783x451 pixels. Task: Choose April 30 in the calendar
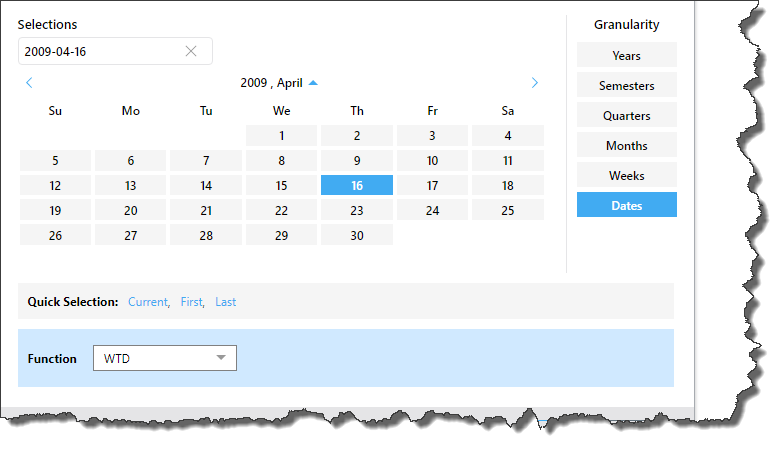357,235
